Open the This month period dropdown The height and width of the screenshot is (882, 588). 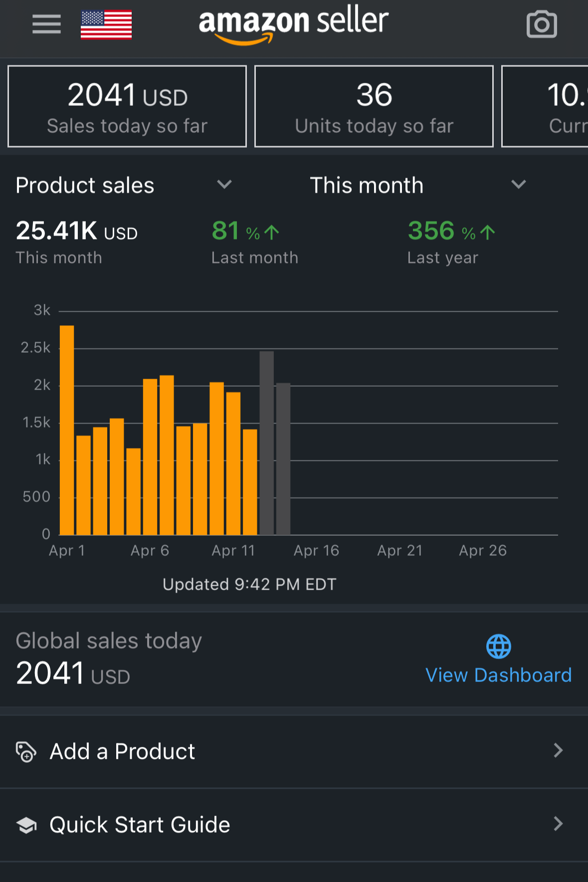click(x=518, y=185)
